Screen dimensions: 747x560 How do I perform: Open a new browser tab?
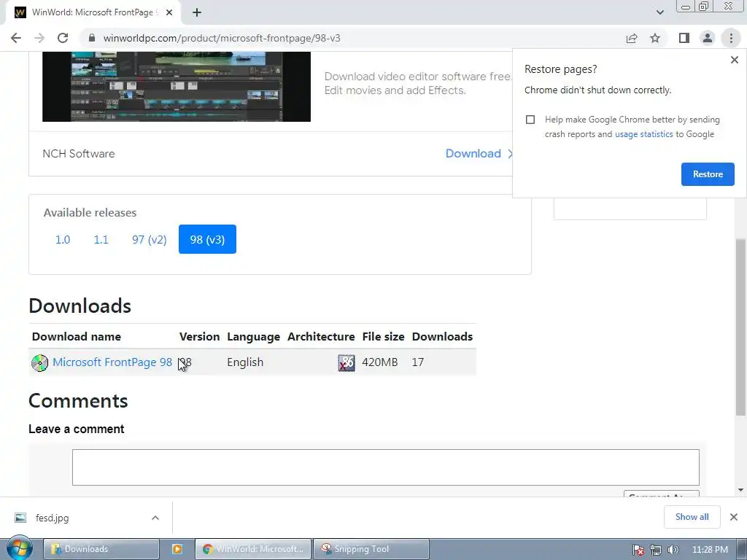pyautogui.click(x=197, y=12)
